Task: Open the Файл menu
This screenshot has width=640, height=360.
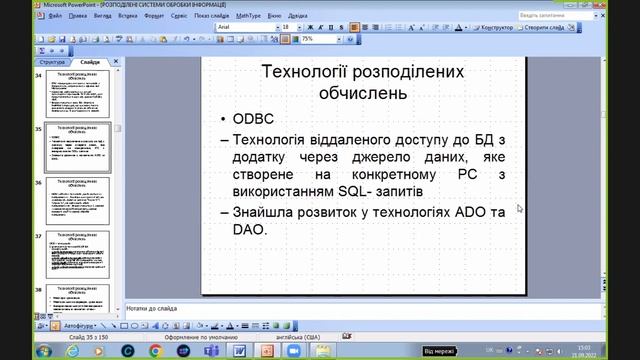Action: (55, 16)
